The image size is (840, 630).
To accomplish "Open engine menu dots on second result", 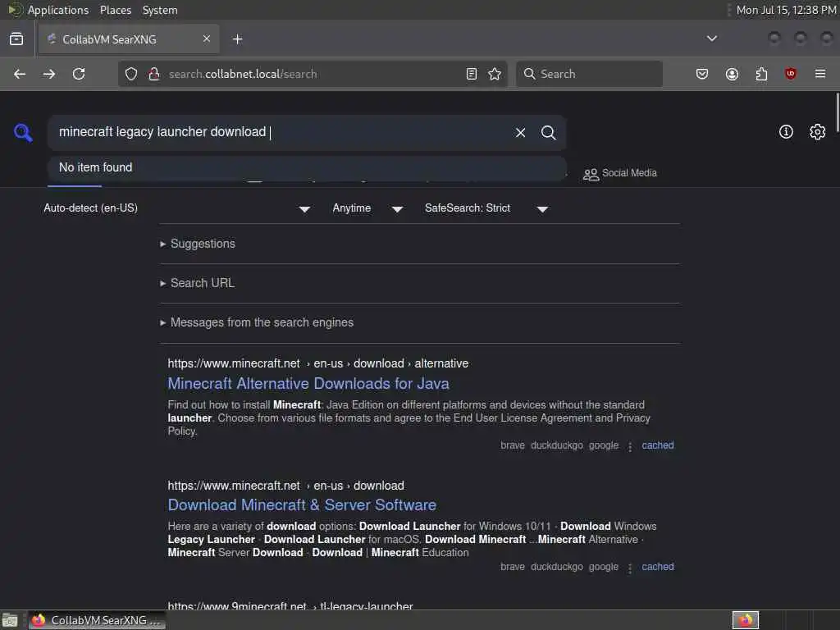I will click(630, 568).
